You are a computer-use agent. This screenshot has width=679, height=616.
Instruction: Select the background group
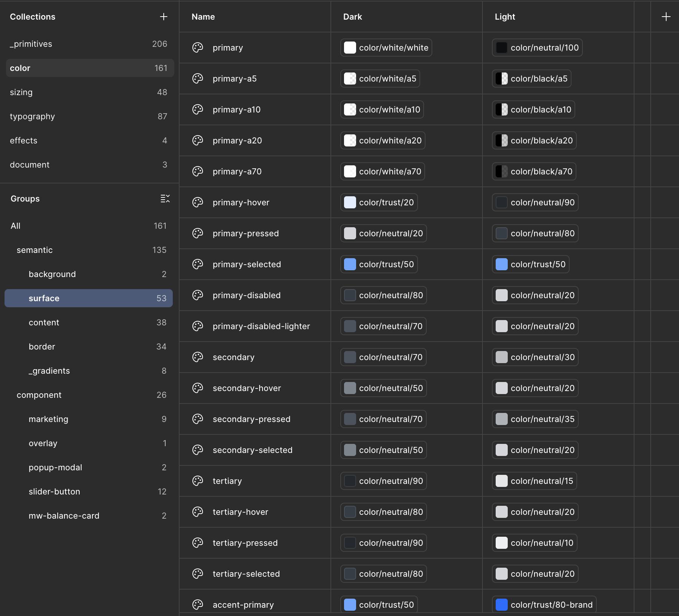tap(89, 274)
